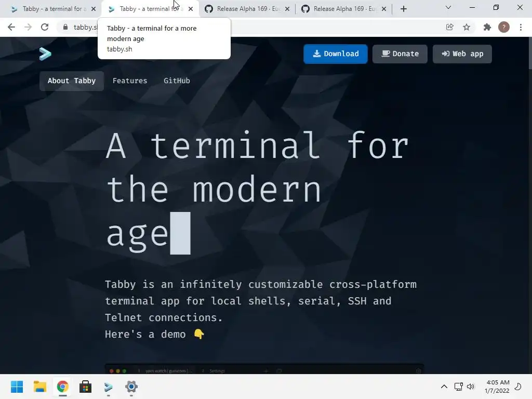Image resolution: width=532 pixels, height=399 pixels.
Task: Open the notifications moon icon
Action: pos(518,387)
